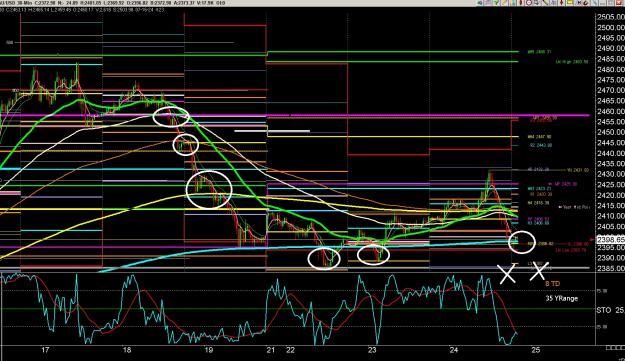Click the date label 18 on time axis
The image size is (625, 361).
click(127, 350)
